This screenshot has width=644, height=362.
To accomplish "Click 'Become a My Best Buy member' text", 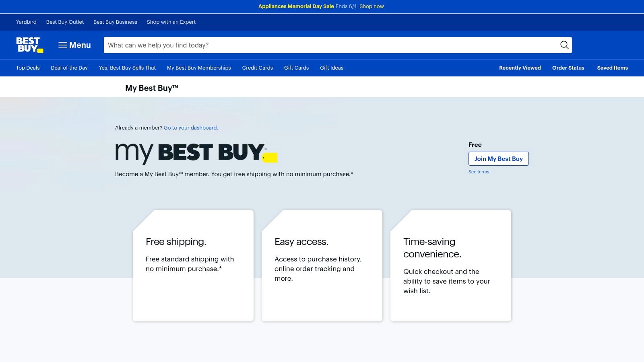I will tap(234, 174).
